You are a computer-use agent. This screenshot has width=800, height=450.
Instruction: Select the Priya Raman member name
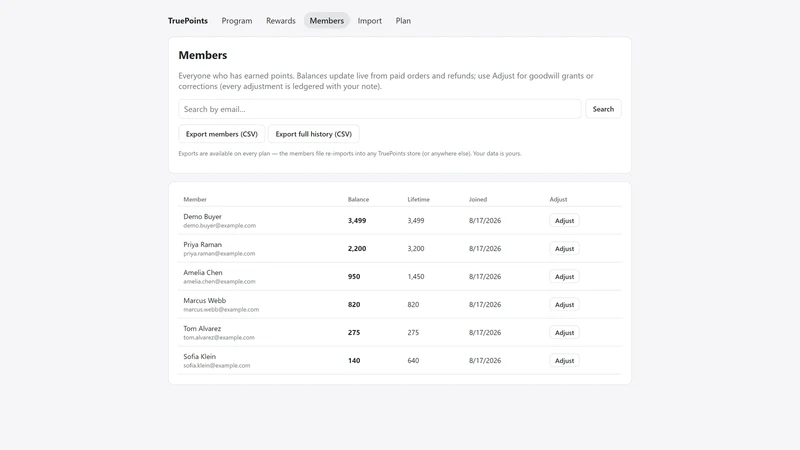[203, 245]
